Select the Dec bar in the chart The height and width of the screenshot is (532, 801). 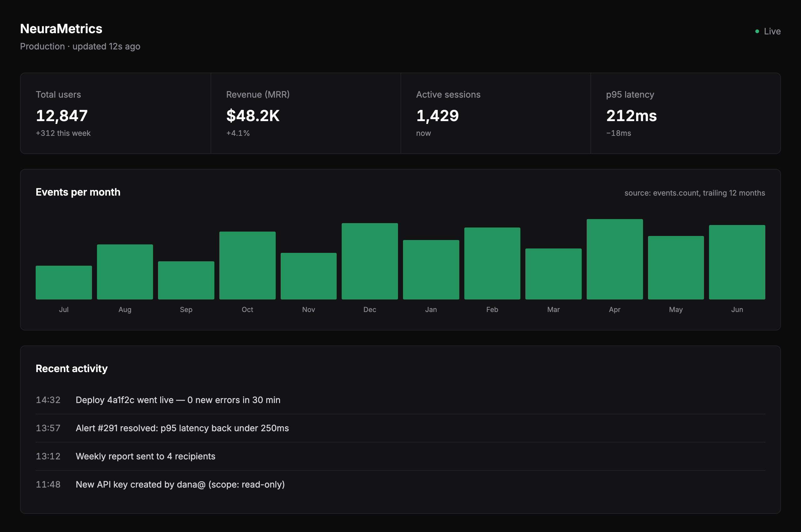point(370,261)
